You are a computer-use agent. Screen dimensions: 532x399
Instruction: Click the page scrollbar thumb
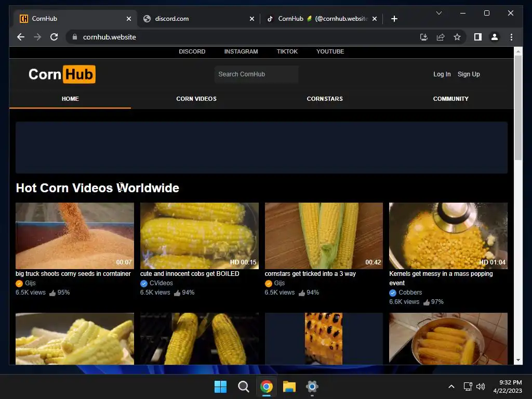pyautogui.click(x=518, y=108)
